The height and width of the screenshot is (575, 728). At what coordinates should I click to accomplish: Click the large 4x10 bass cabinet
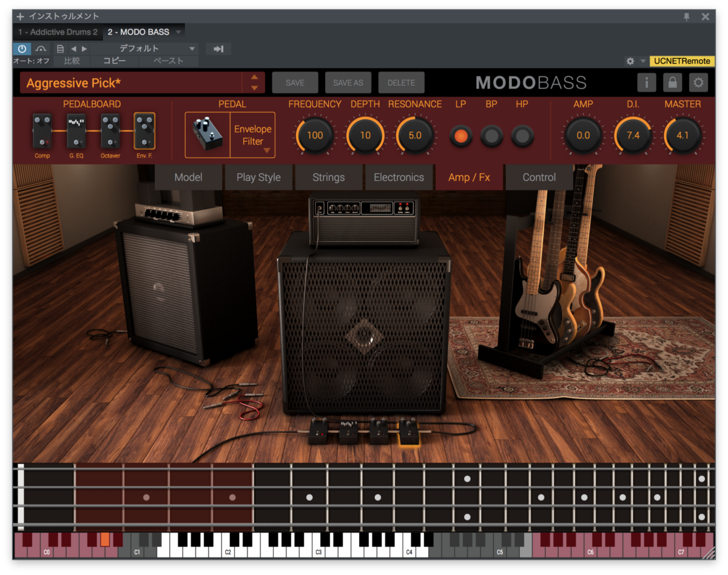[364, 324]
